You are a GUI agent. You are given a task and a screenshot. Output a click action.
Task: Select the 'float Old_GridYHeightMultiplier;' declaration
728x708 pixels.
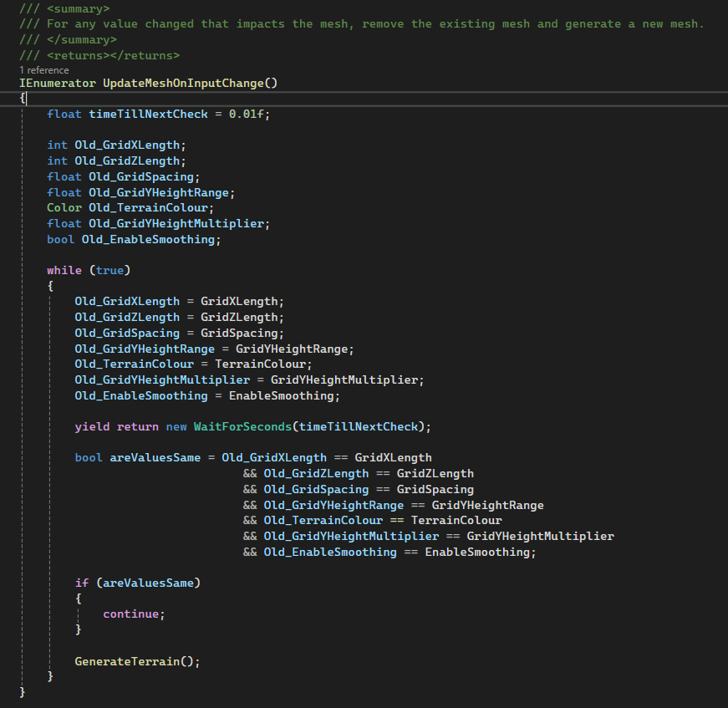tap(158, 224)
